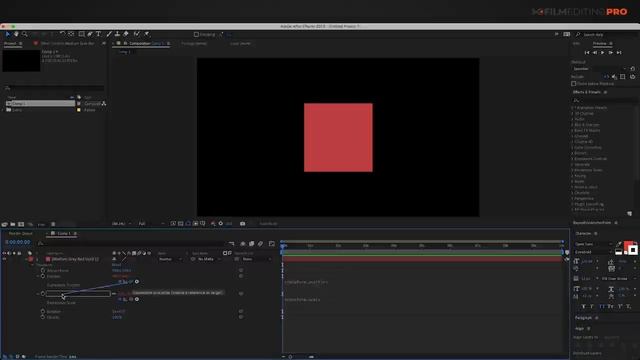Image resolution: width=640 pixels, height=360 pixels.
Task: Jump to first frame in Preview panel
Action: (587, 53)
